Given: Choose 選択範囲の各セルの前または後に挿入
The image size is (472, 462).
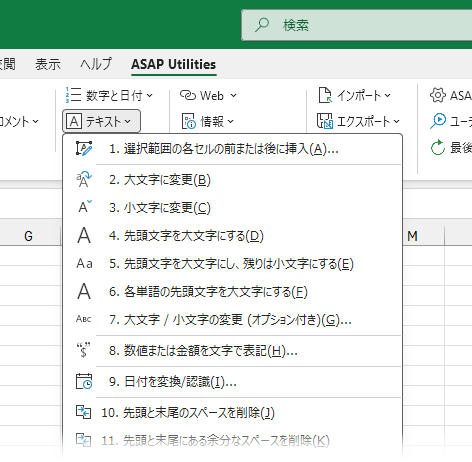Looking at the screenshot, I should pyautogui.click(x=232, y=149).
